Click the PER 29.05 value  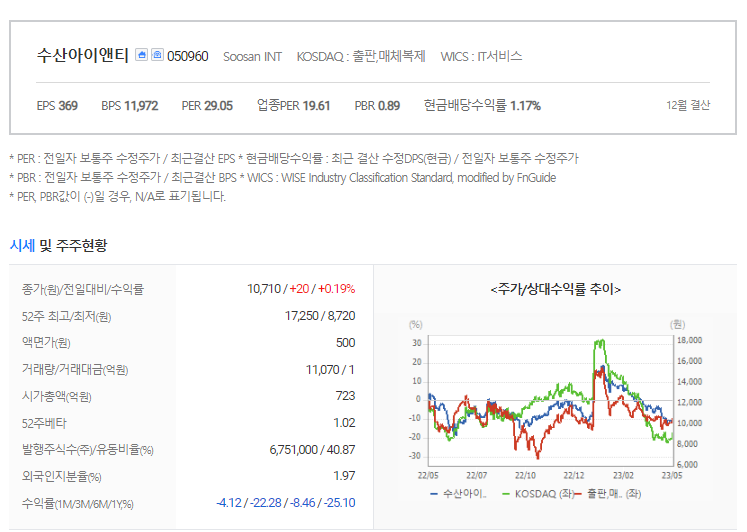(x=207, y=106)
